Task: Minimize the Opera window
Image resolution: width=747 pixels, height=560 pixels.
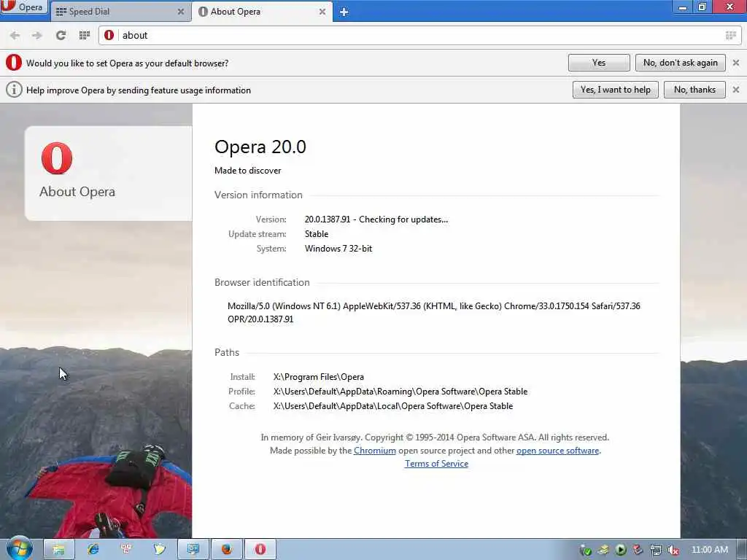Action: (x=683, y=7)
